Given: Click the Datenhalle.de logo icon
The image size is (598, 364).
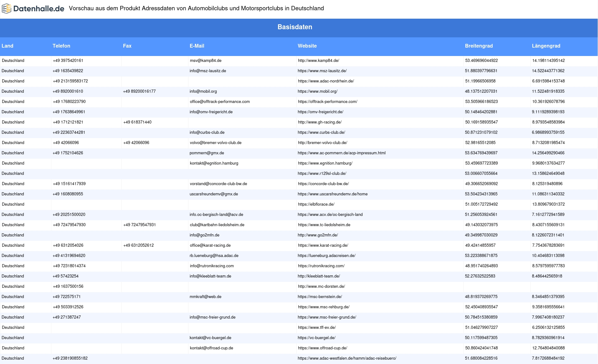Looking at the screenshot, I should click(7, 9).
